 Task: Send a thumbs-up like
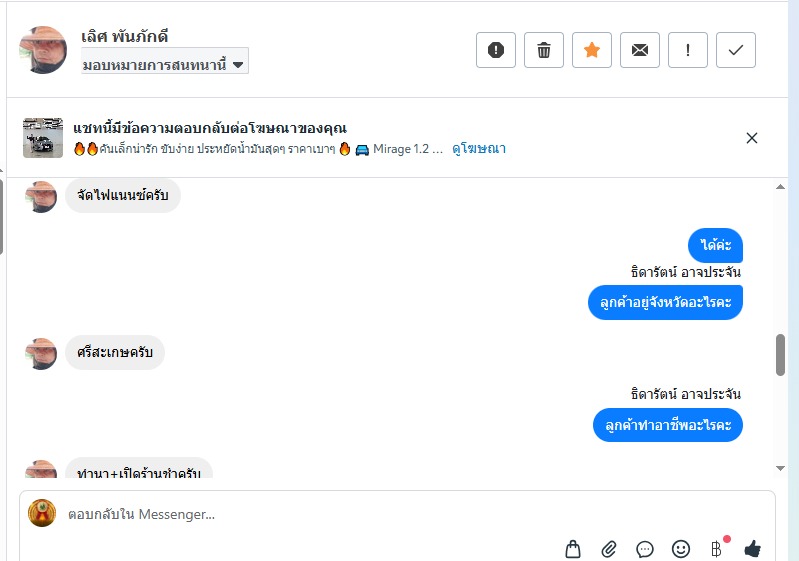(x=752, y=548)
